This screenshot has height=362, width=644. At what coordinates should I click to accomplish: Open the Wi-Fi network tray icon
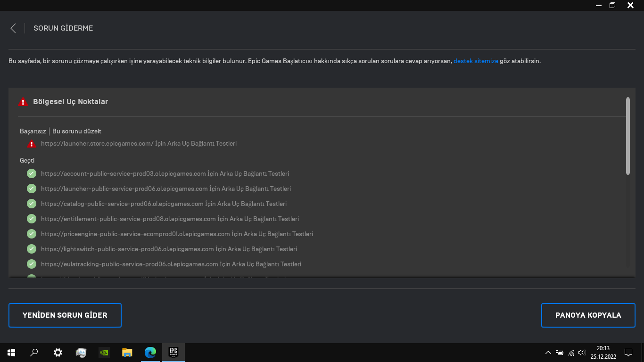(x=571, y=353)
